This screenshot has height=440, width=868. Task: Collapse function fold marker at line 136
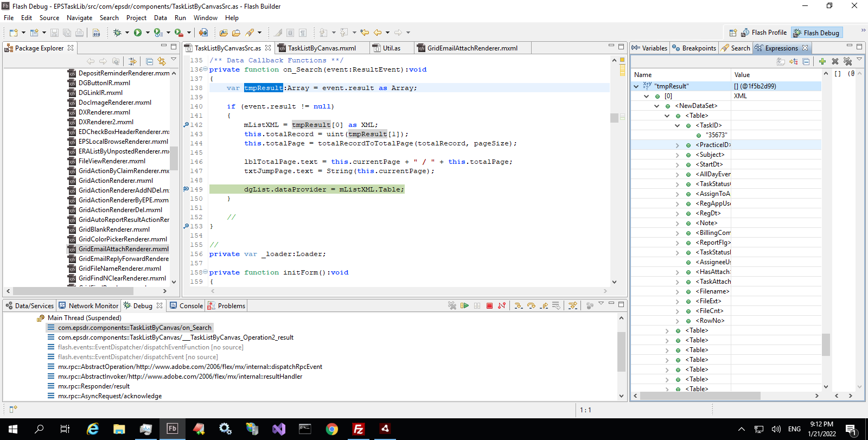[205, 69]
